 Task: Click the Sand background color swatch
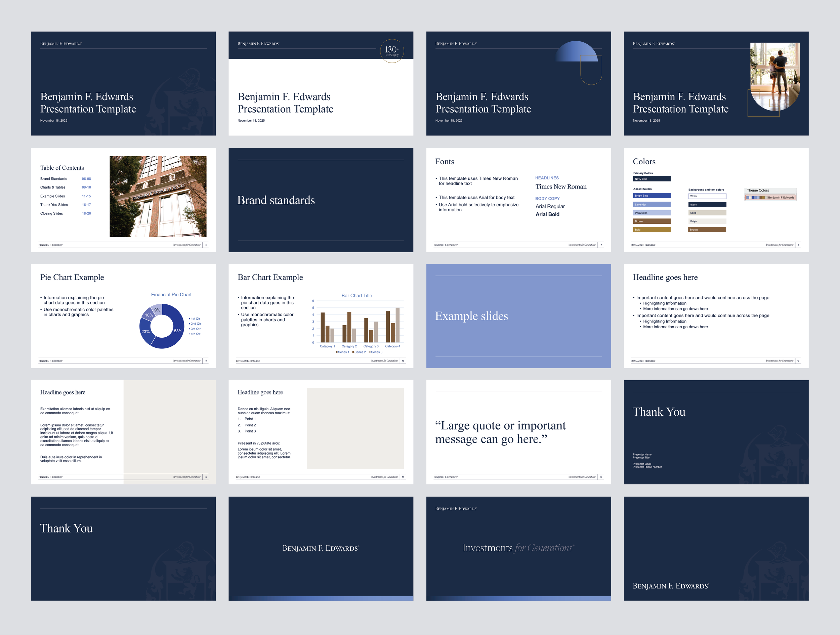(x=707, y=213)
